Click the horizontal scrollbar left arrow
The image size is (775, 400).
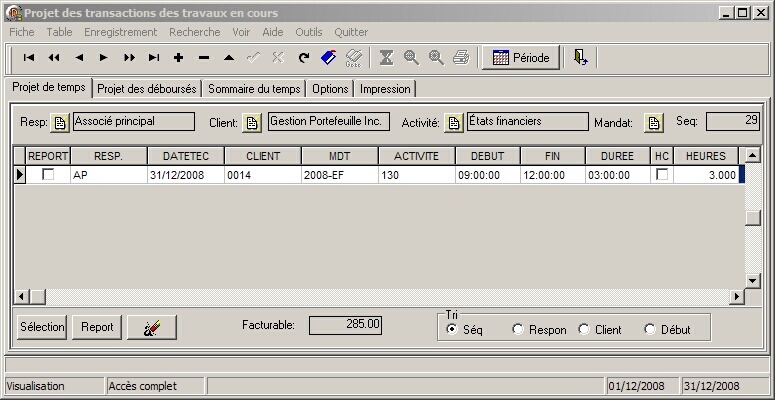pyautogui.click(x=21, y=297)
